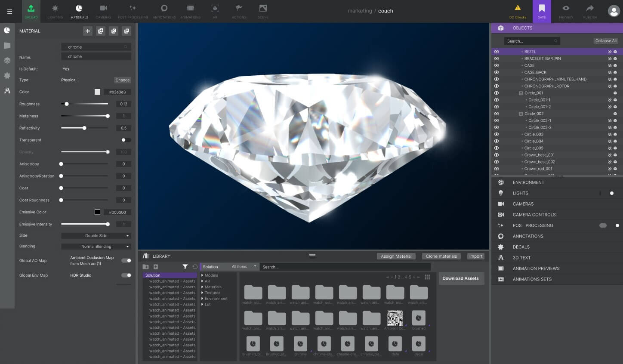The height and width of the screenshot is (364, 623).
Task: Click the Collapse All button
Action: (606, 41)
